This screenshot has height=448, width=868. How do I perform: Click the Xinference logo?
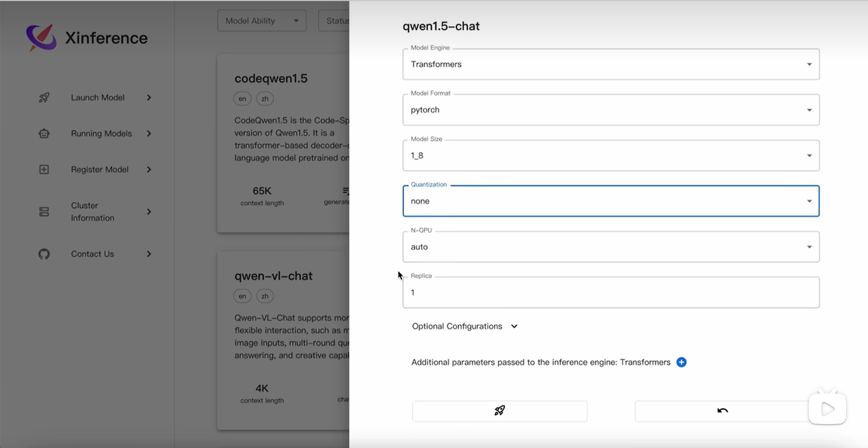click(x=41, y=37)
